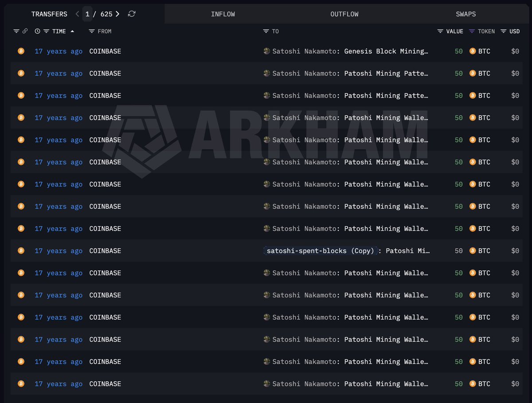Open '17 years ago' link in Genesis Block row
The width and height of the screenshot is (532, 403).
59,51
